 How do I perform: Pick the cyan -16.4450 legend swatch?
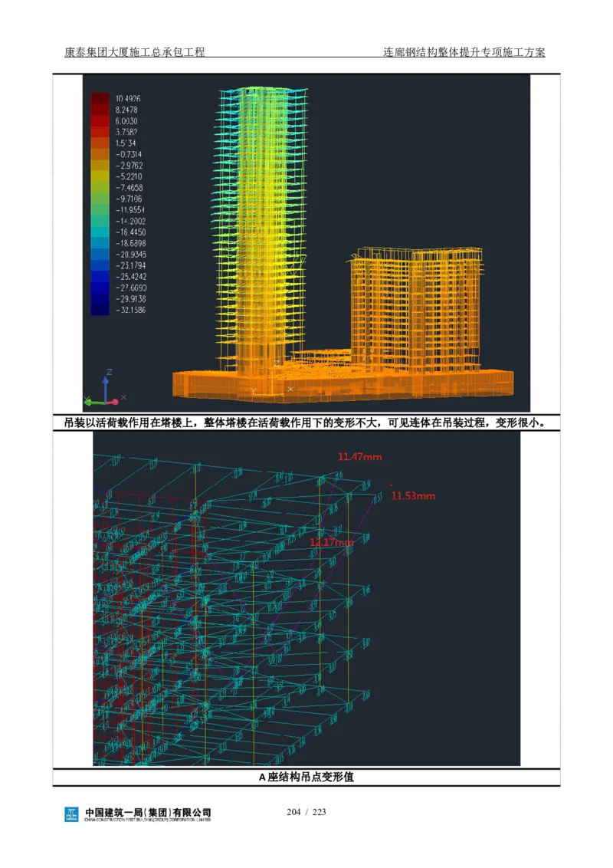point(100,232)
